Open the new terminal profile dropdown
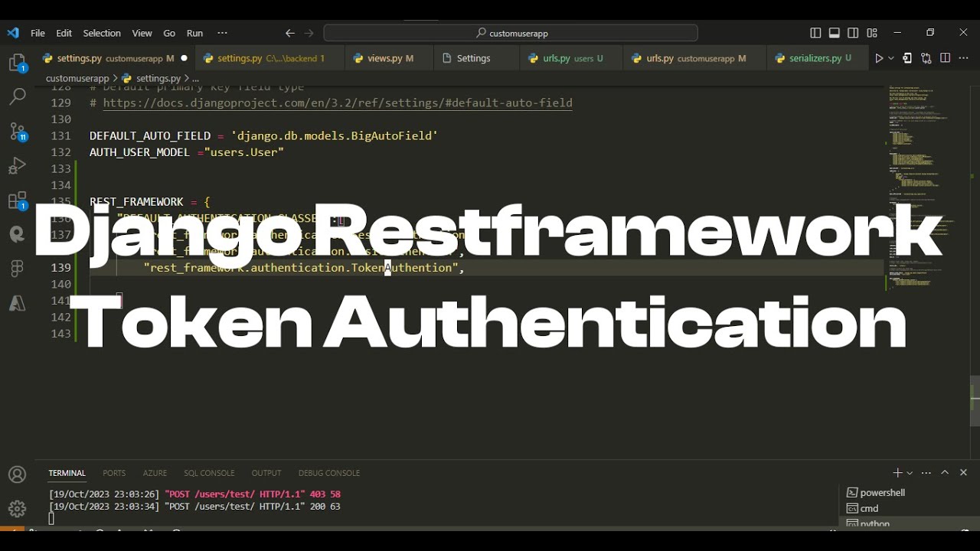Image resolution: width=980 pixels, height=551 pixels. tap(910, 473)
